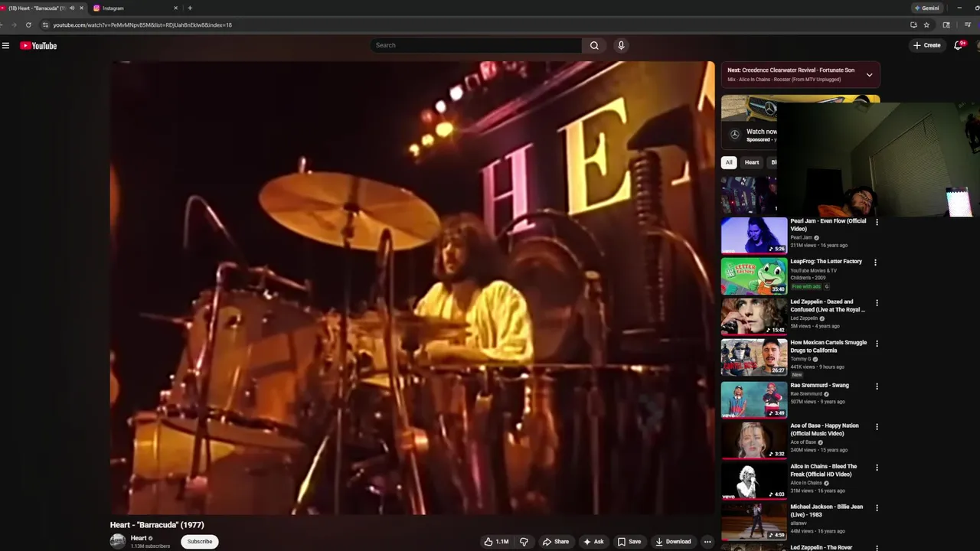Viewport: 980px width, 551px height.
Task: Open LeapFrog Letter Factory thumbnail
Action: [x=754, y=275]
